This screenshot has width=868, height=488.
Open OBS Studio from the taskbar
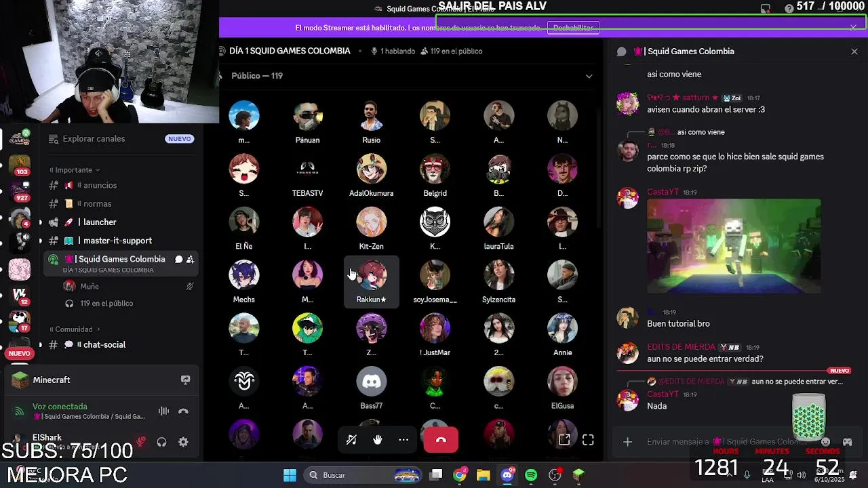point(555,475)
